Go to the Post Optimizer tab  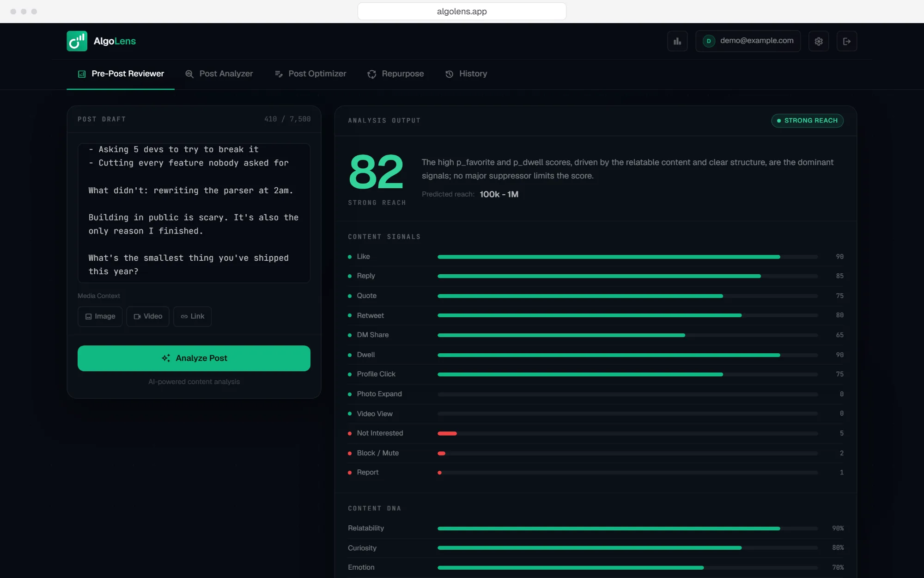point(310,74)
